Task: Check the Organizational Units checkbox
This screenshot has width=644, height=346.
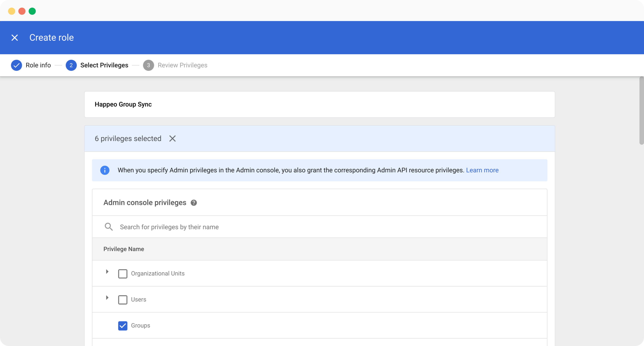Action: pos(123,274)
